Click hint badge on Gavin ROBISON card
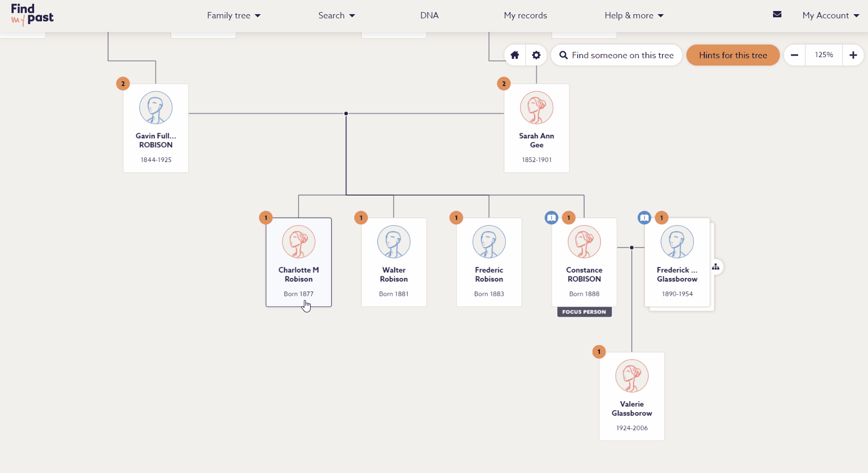Viewport: 868px width, 473px height. tap(123, 83)
